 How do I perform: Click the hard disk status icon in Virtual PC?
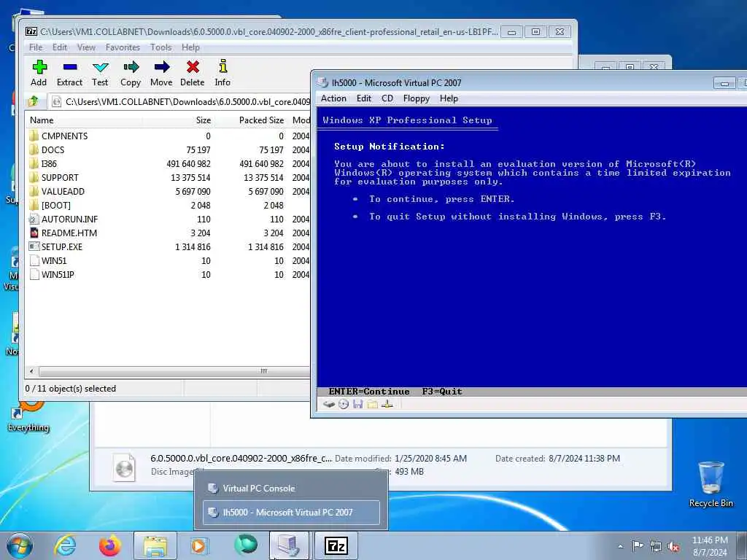(329, 404)
